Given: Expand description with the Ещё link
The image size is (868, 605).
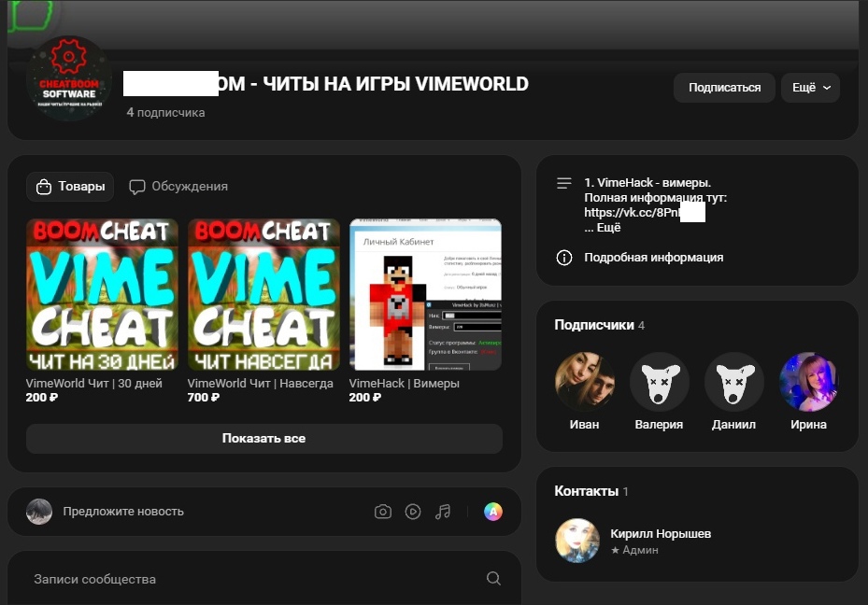Looking at the screenshot, I should click(608, 228).
